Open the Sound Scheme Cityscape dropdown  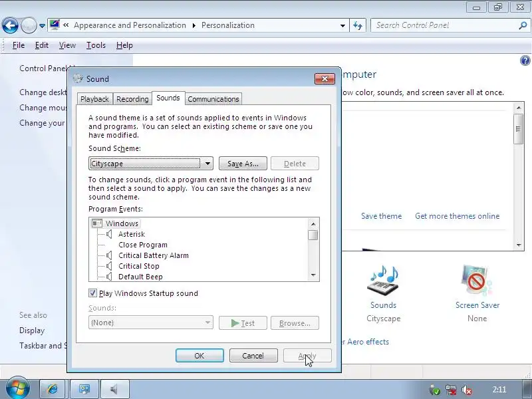[151, 164]
